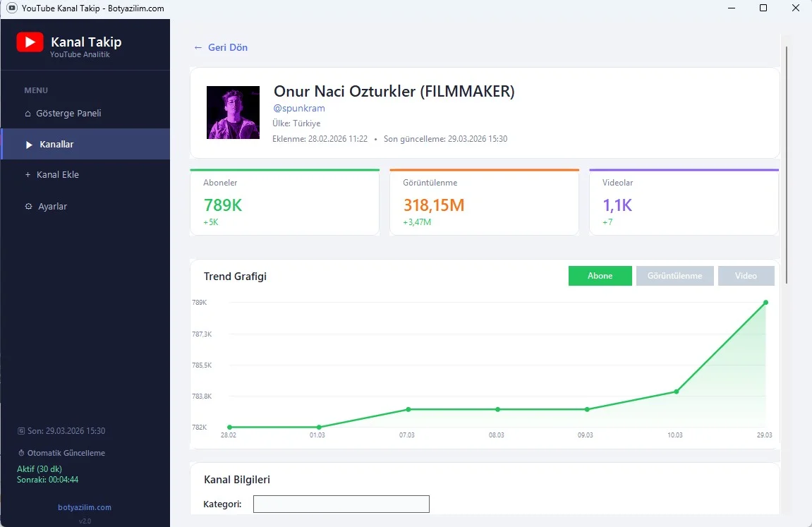812x527 pixels.
Task: Switch the trend chart to Abone
Action: (x=600, y=276)
